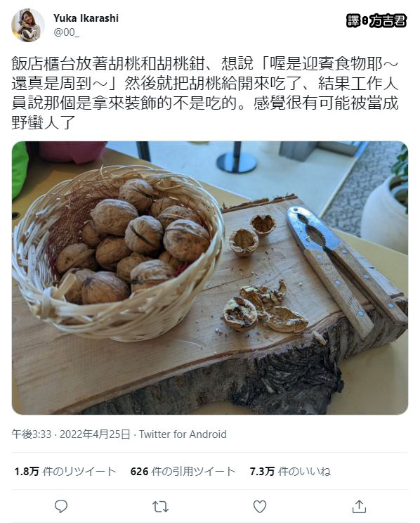Image resolution: width=420 pixels, height=523 pixels.
Task: View the 7.3万 likes list
Action: coord(290,471)
